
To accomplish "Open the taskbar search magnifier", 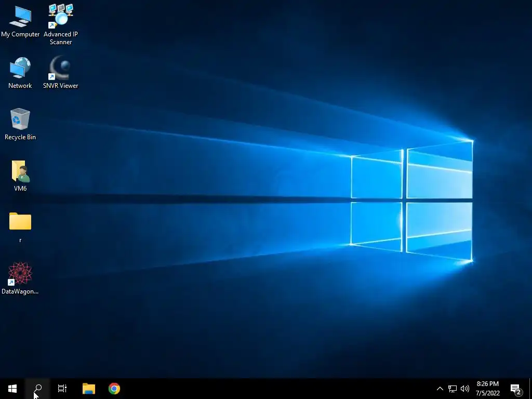I will click(x=37, y=389).
